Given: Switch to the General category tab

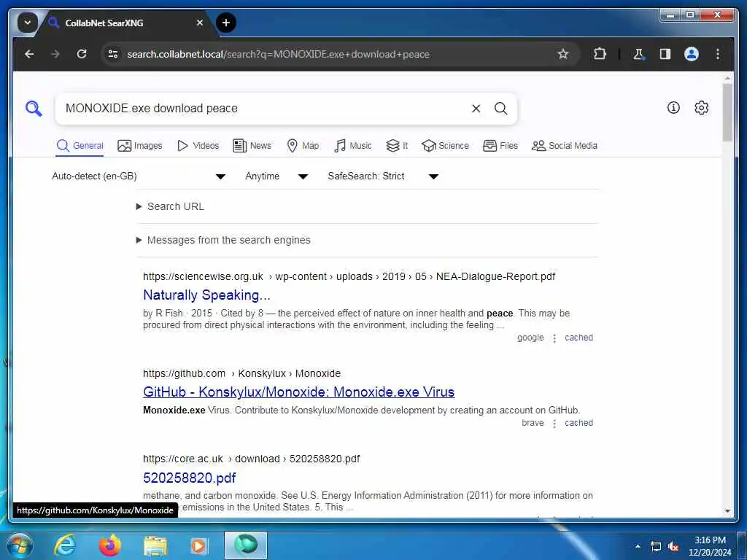Looking at the screenshot, I should click(80, 146).
